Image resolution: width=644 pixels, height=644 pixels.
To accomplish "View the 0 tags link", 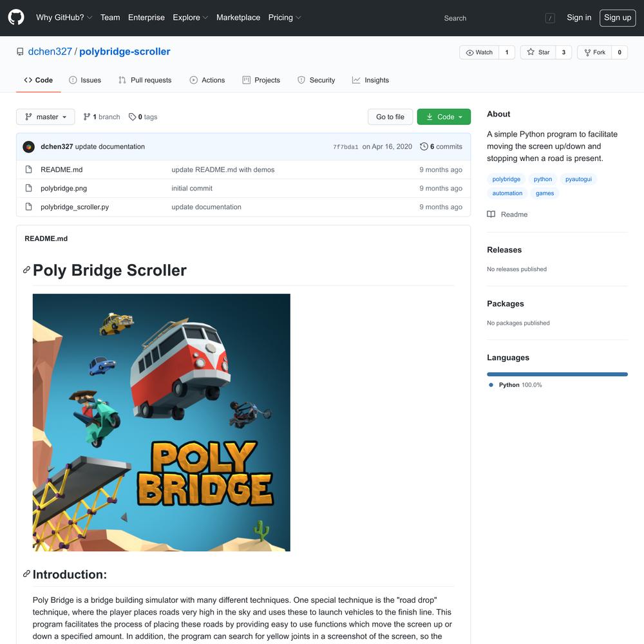I will click(x=142, y=117).
